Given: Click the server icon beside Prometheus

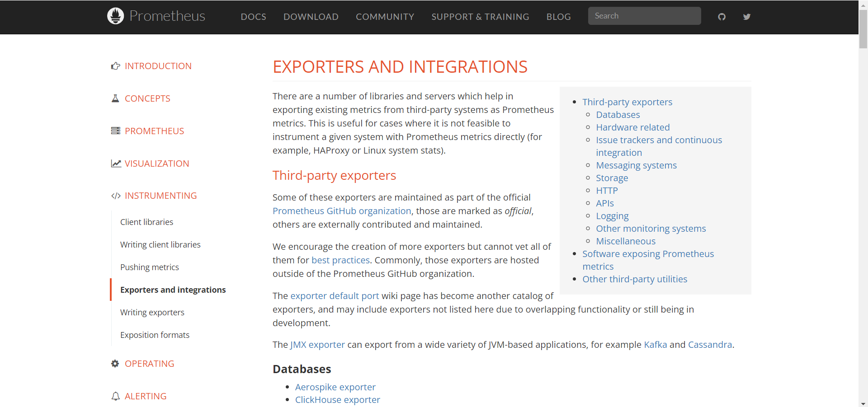Looking at the screenshot, I should 116,131.
